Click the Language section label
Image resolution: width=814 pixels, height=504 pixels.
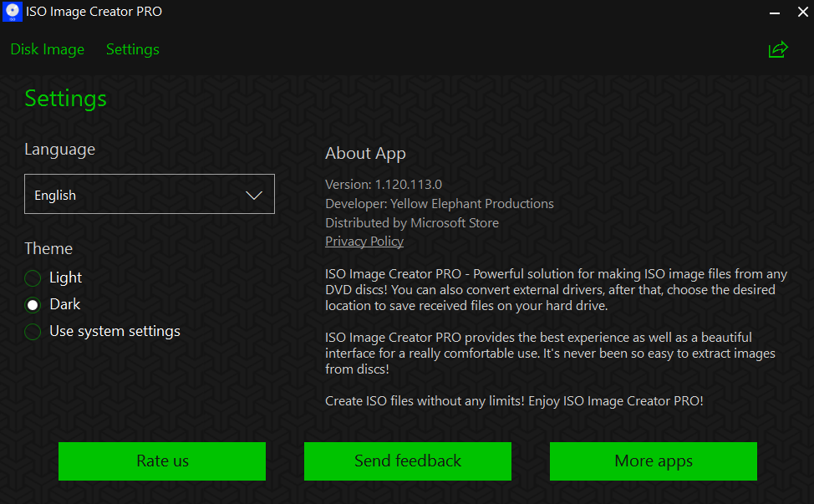(59, 150)
